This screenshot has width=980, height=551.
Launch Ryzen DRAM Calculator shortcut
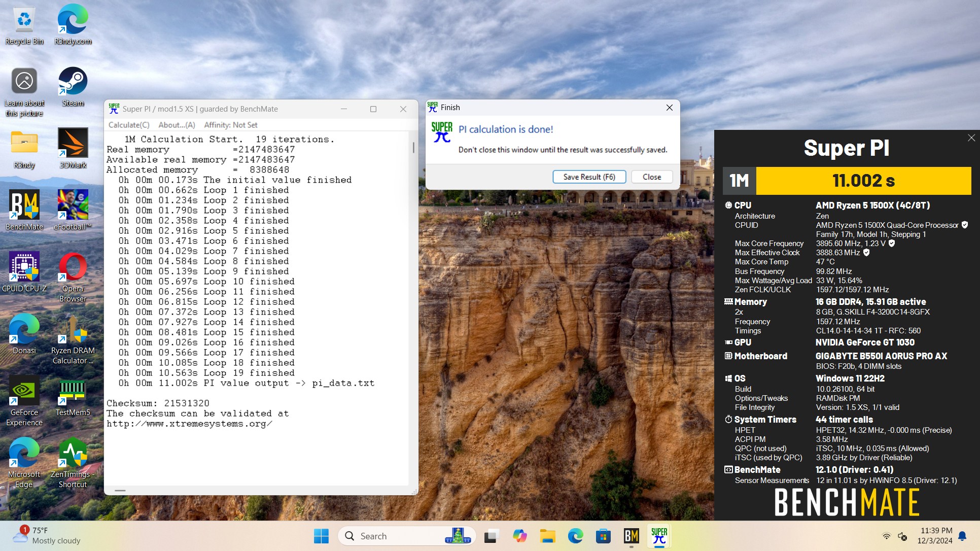tap(73, 340)
